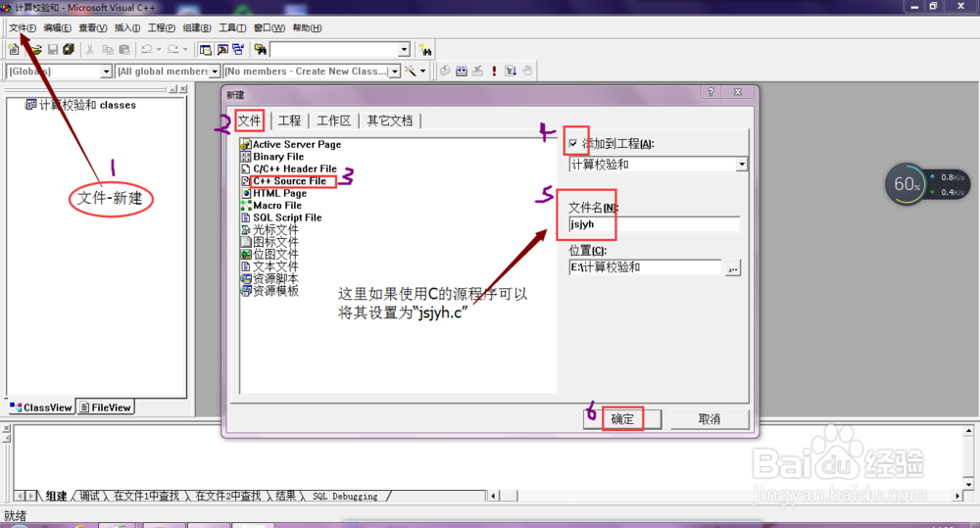The width and height of the screenshot is (980, 528).
Task: Click the Build icon in build minibar
Action: (462, 71)
